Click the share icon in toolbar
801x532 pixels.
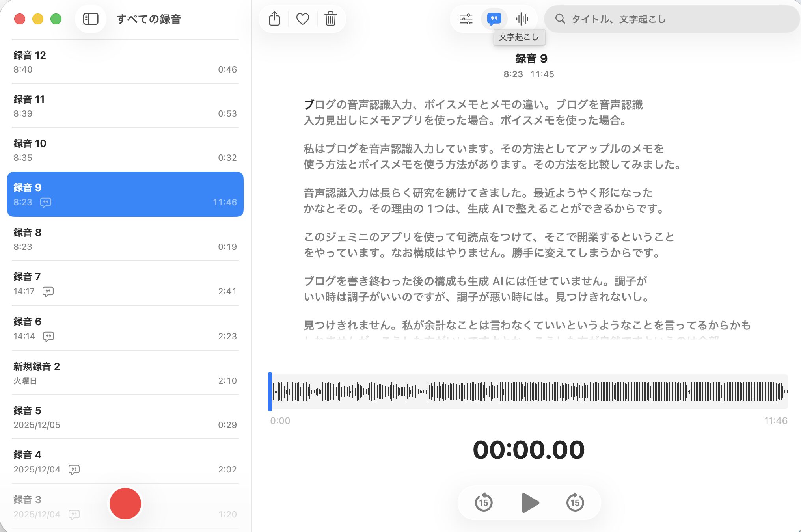point(274,19)
